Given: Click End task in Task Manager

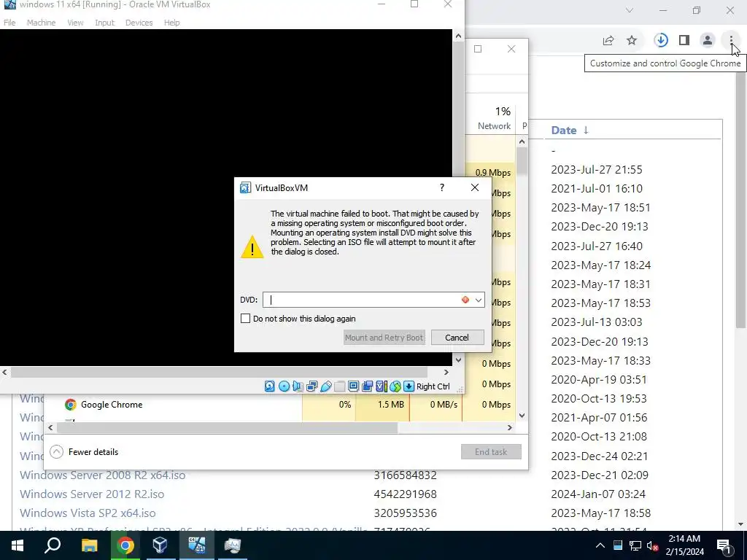Looking at the screenshot, I should [491, 452].
